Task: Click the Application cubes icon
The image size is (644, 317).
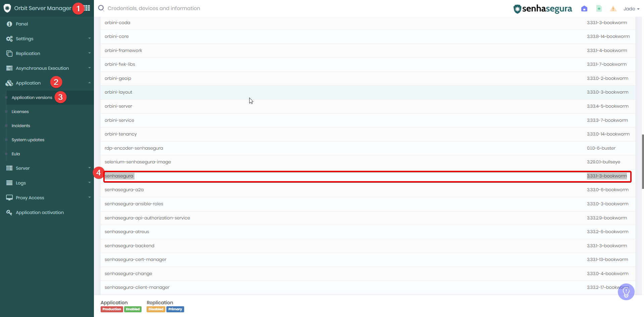Action: click(9, 83)
